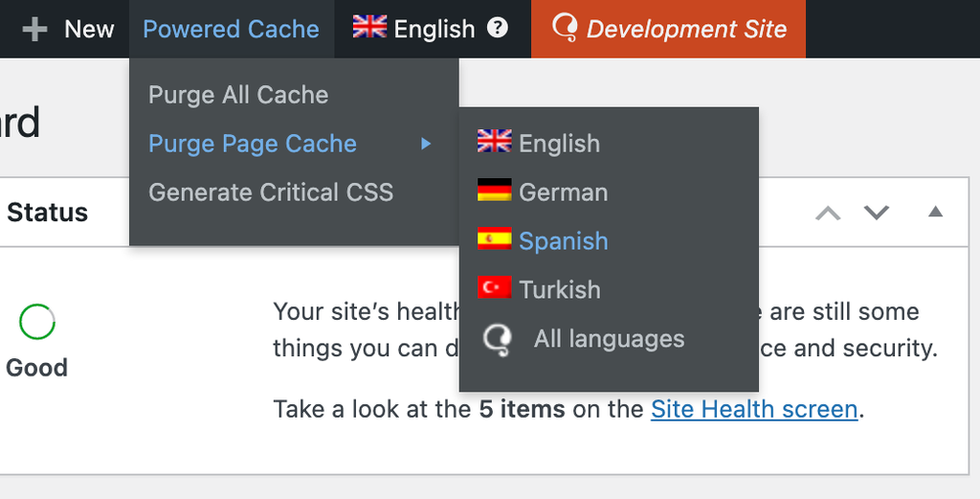Click the UK flag beside English in submenu

[495, 142]
